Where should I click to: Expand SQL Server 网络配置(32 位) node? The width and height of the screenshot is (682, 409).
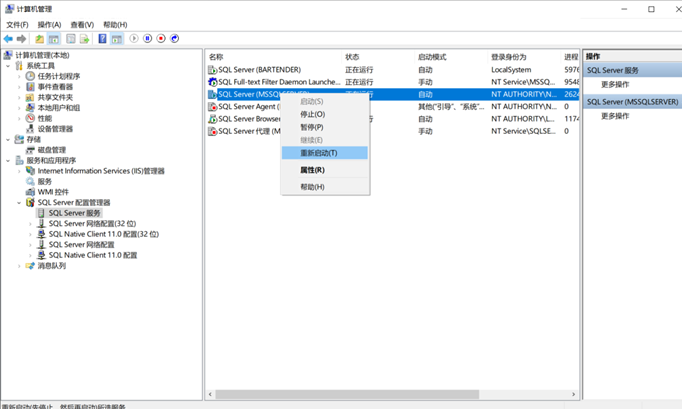tap(30, 224)
